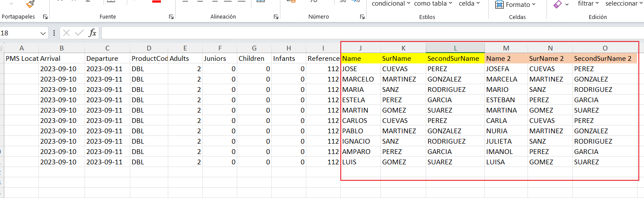This screenshot has height=198, width=644.
Task: Select the yellow SecondSurName header cell
Action: click(455, 58)
